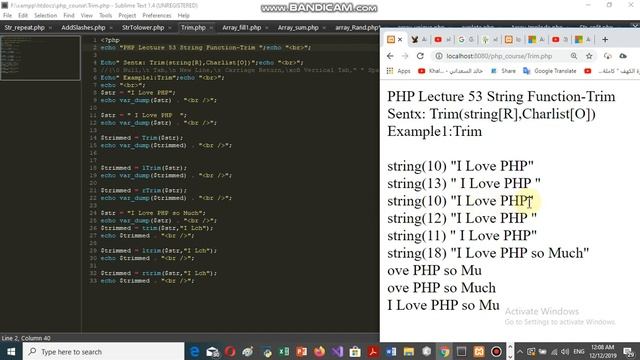Viewport: 640px width, 360px height.
Task: Click the Type here to search box
Action: pyautogui.click(x=103, y=351)
